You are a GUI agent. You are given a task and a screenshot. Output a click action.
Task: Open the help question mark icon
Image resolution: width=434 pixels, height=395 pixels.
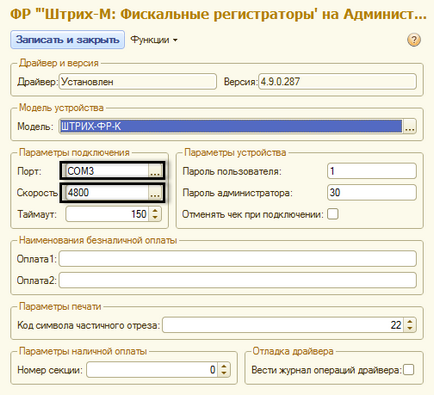(x=414, y=40)
